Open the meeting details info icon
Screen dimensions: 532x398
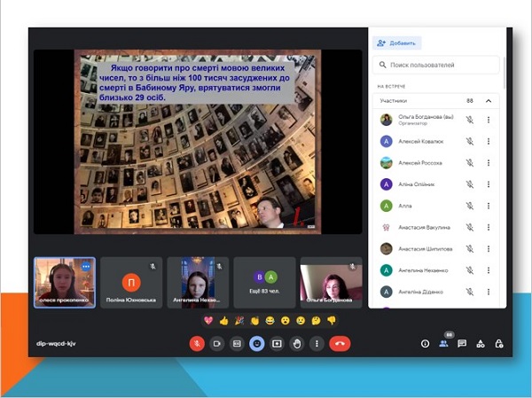(x=425, y=344)
